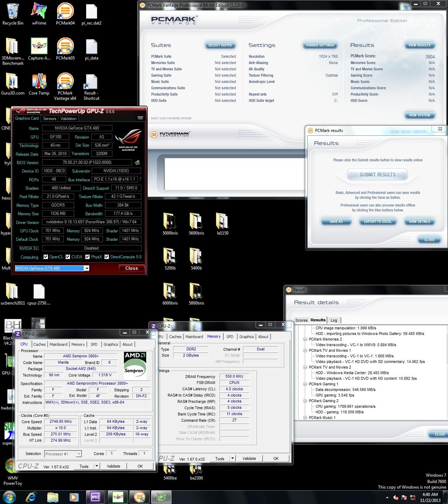Toggle PhysX checkbox in GPU-Z
This screenshot has width=448, height=504.
click(x=87, y=257)
